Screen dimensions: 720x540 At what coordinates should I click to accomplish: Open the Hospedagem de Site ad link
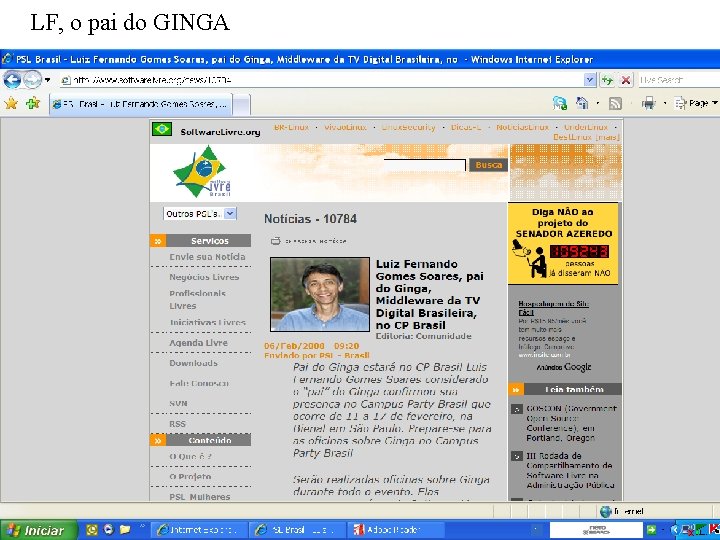[x=553, y=308]
